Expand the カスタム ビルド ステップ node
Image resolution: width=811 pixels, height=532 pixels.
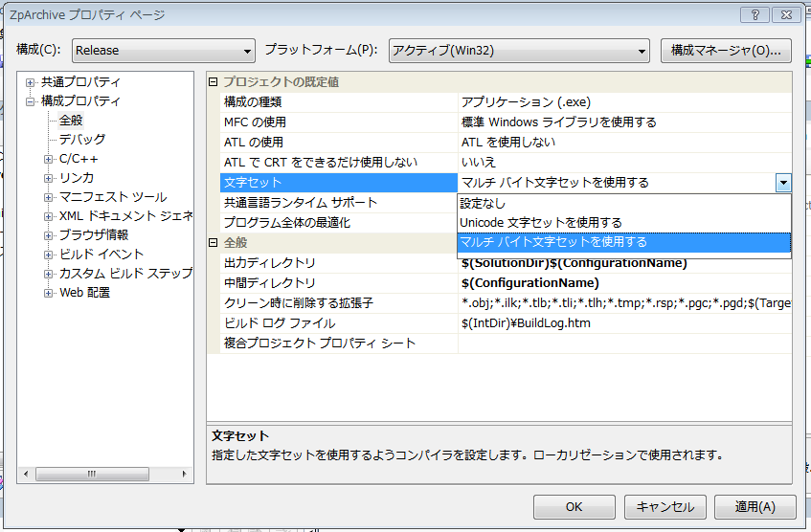point(48,274)
